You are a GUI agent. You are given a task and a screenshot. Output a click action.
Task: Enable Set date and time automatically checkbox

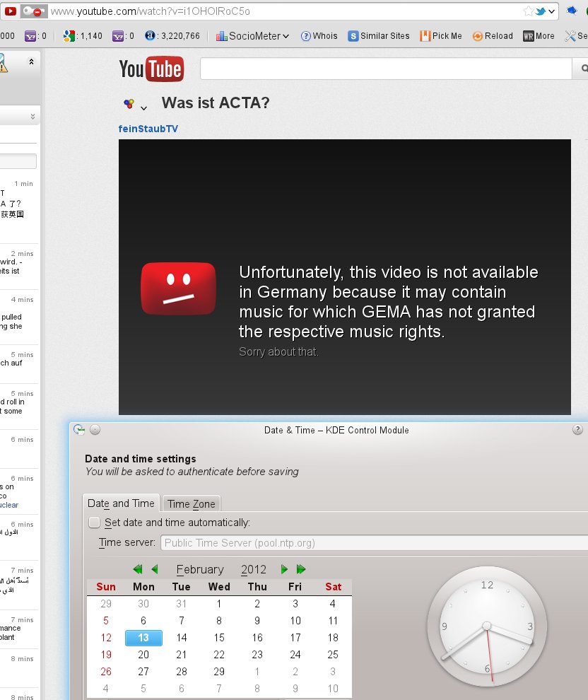[x=94, y=523]
